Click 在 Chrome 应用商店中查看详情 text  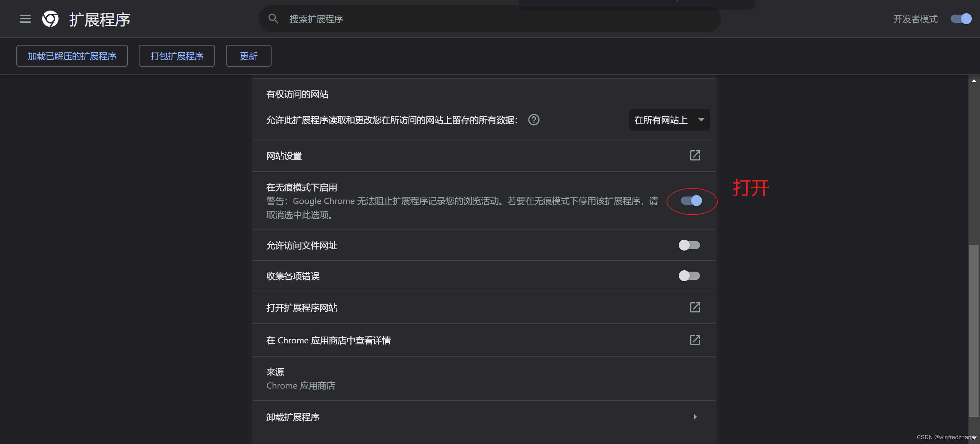click(328, 340)
